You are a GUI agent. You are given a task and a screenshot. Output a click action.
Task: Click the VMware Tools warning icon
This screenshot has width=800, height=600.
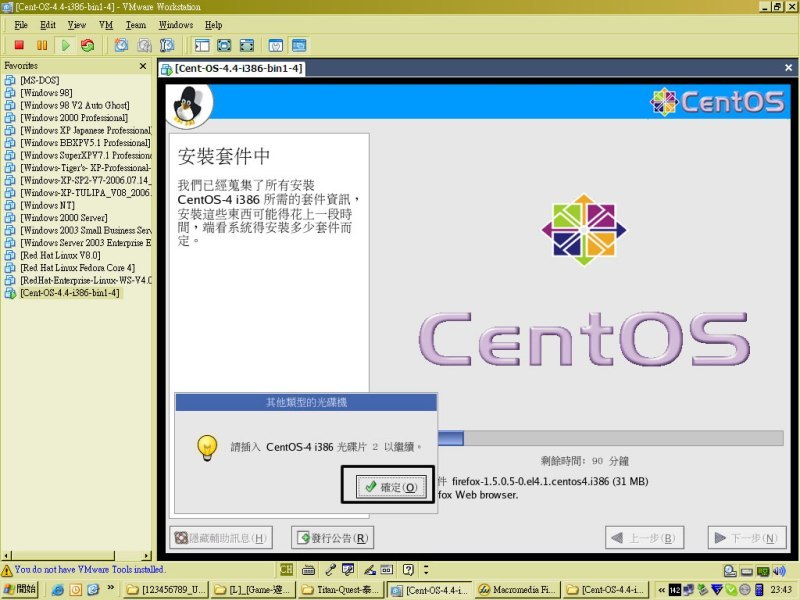(7, 570)
